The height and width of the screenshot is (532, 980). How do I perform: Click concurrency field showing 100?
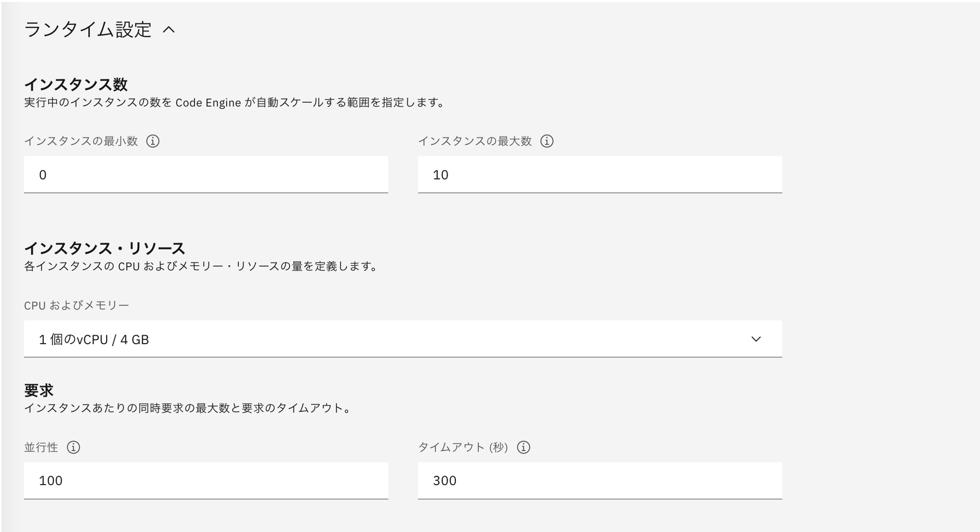coord(206,480)
